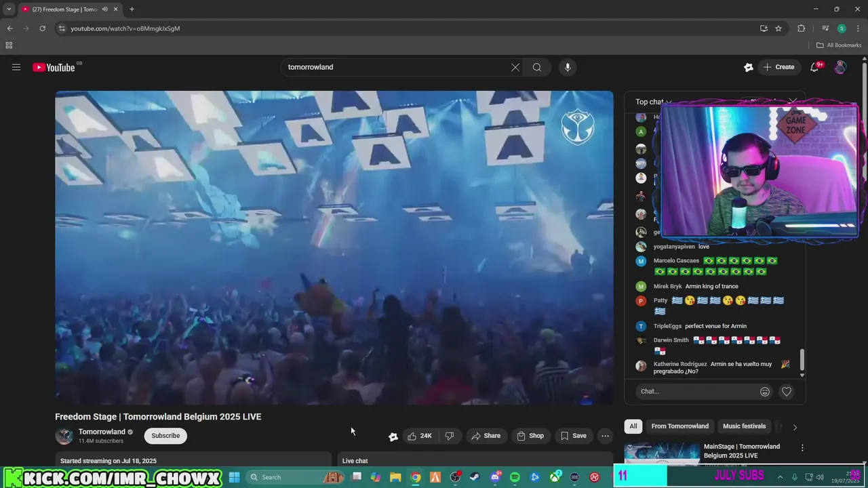The image size is (868, 488).
Task: Dislike the video with thumbs down
Action: [450, 436]
